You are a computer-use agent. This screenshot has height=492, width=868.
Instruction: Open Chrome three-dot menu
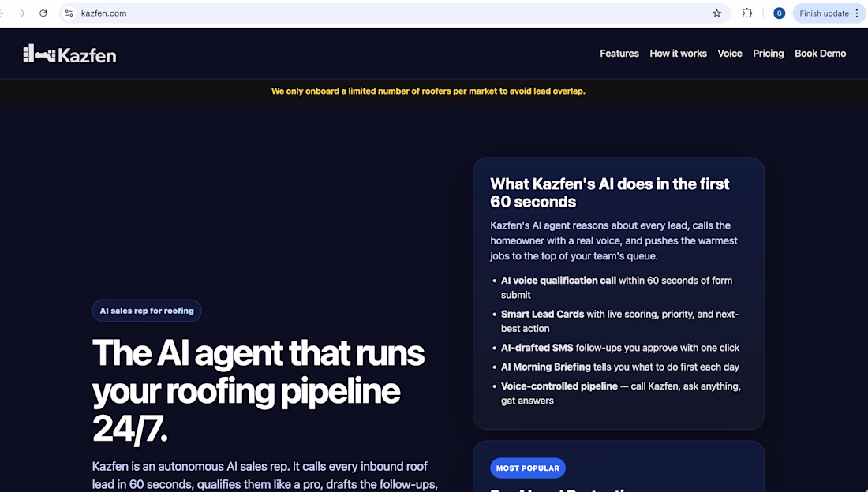857,13
